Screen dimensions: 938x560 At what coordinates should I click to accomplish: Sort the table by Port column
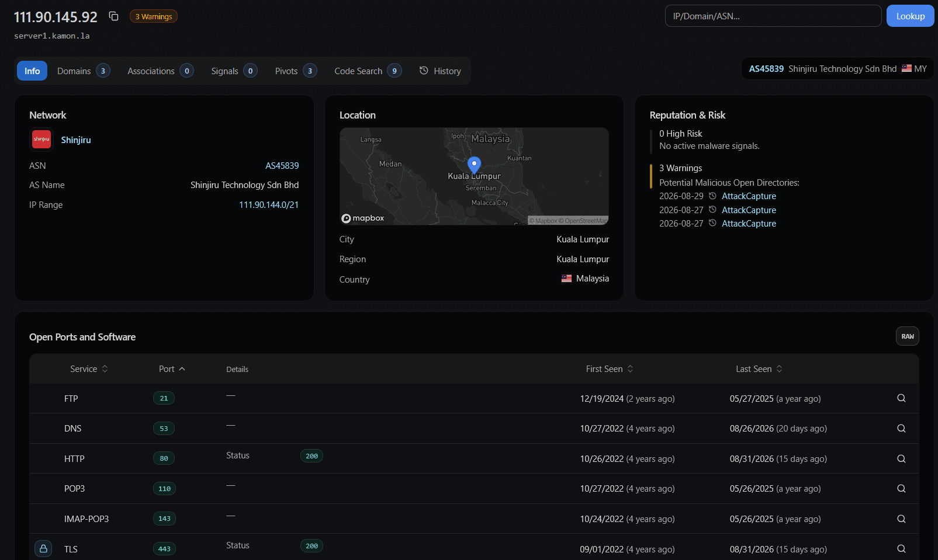[172, 369]
